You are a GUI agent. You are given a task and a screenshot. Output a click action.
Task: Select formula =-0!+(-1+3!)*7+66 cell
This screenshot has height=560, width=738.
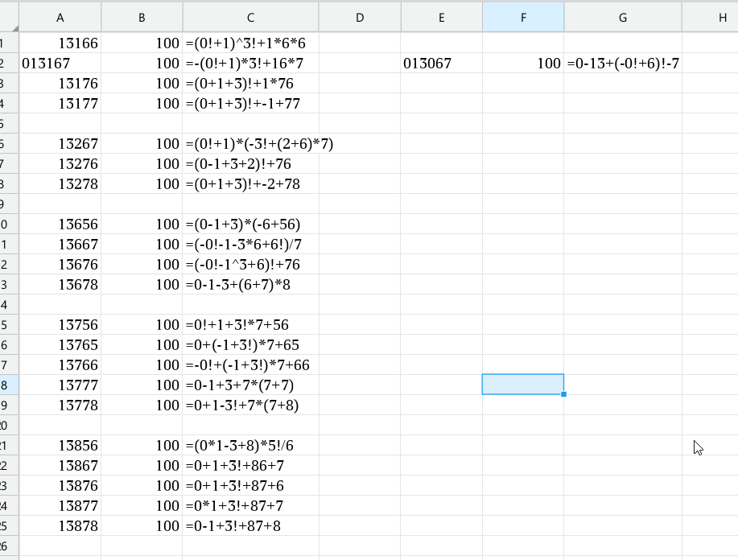pos(250,365)
